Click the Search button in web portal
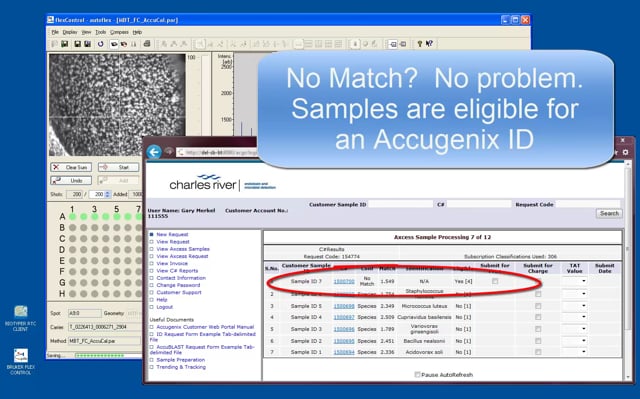 pyautogui.click(x=609, y=213)
